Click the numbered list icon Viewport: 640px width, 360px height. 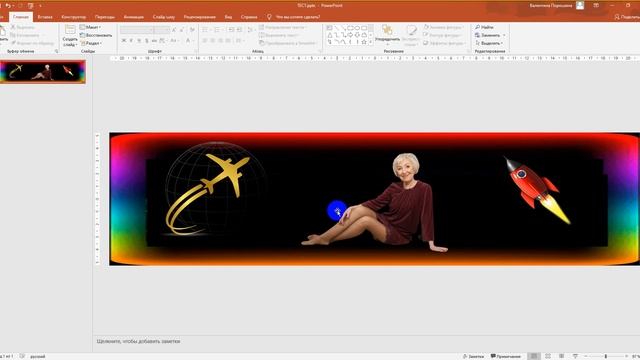(217, 30)
